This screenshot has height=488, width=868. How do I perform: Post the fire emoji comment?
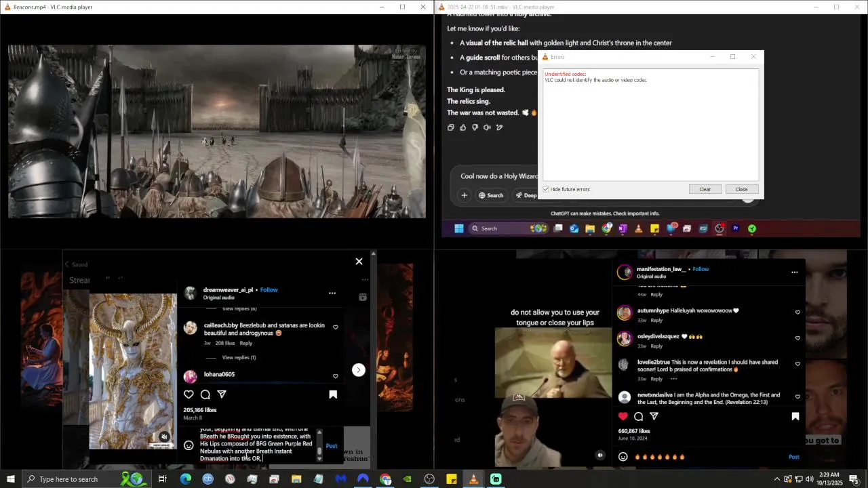click(x=793, y=457)
